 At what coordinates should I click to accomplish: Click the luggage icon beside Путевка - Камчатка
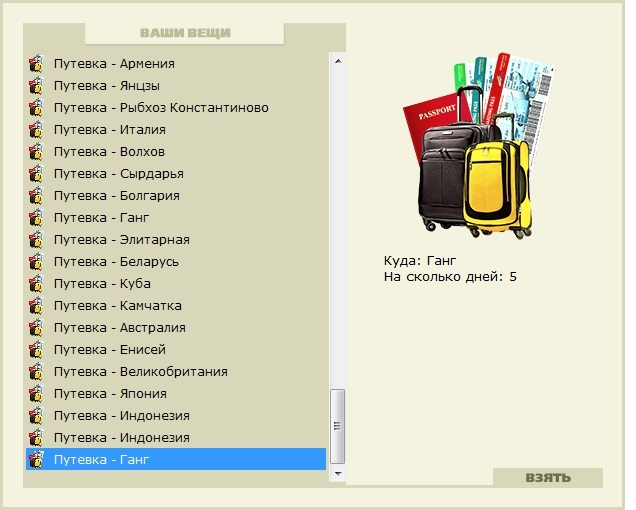click(36, 305)
